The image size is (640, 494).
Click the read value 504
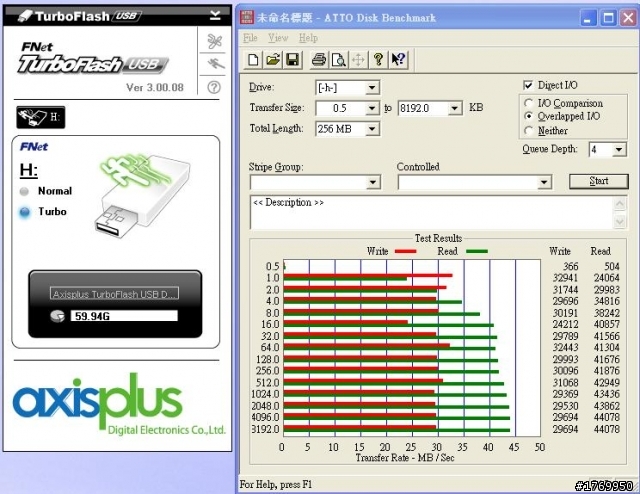pos(612,267)
